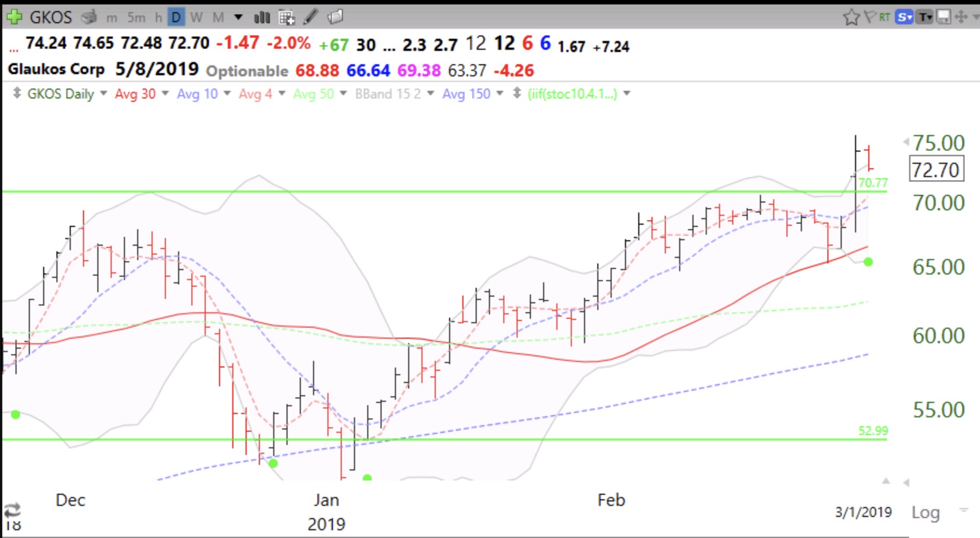Switch to Monthly timeframe M
The width and height of the screenshot is (980, 538).
click(x=218, y=18)
